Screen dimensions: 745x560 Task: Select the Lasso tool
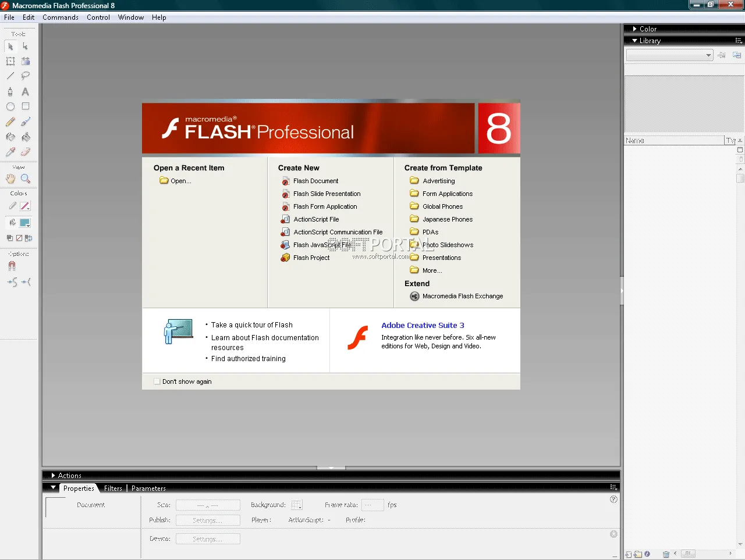coord(25,76)
